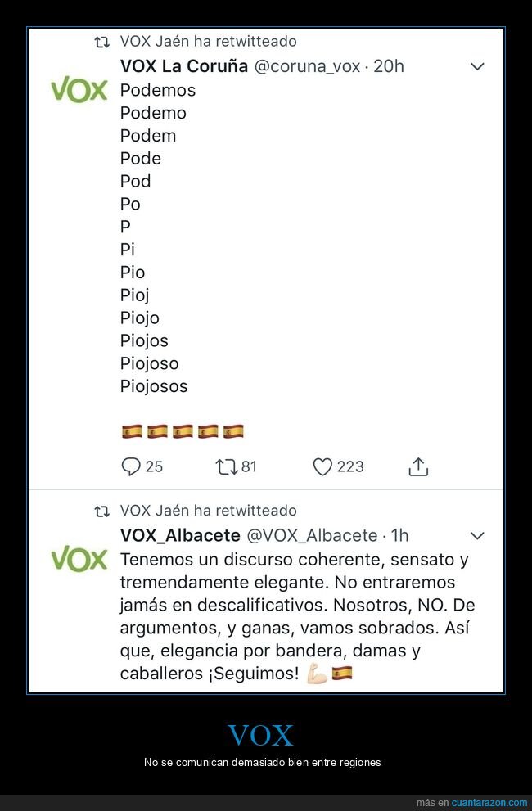Click the VOX La Coruña avatar logo

pos(79,89)
